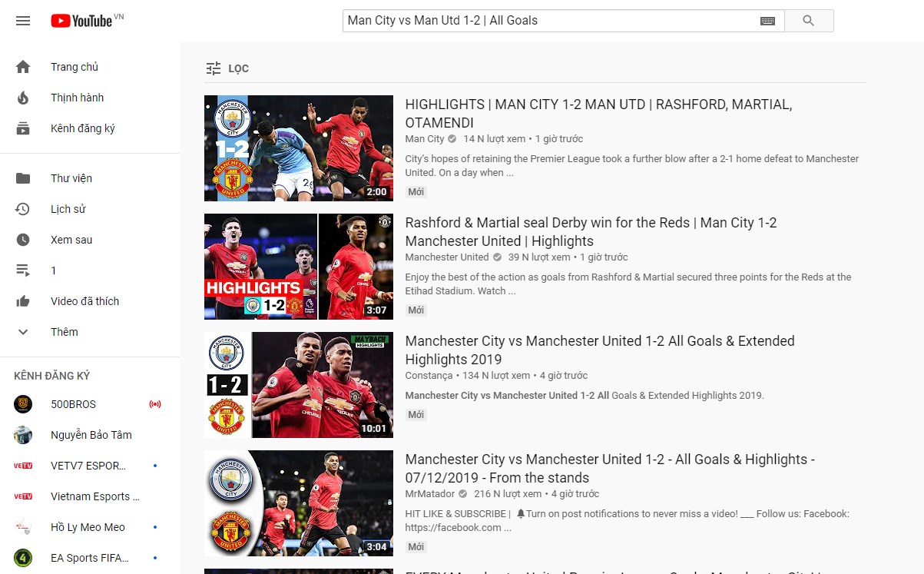Click the Lịch sử history clock icon

point(23,209)
